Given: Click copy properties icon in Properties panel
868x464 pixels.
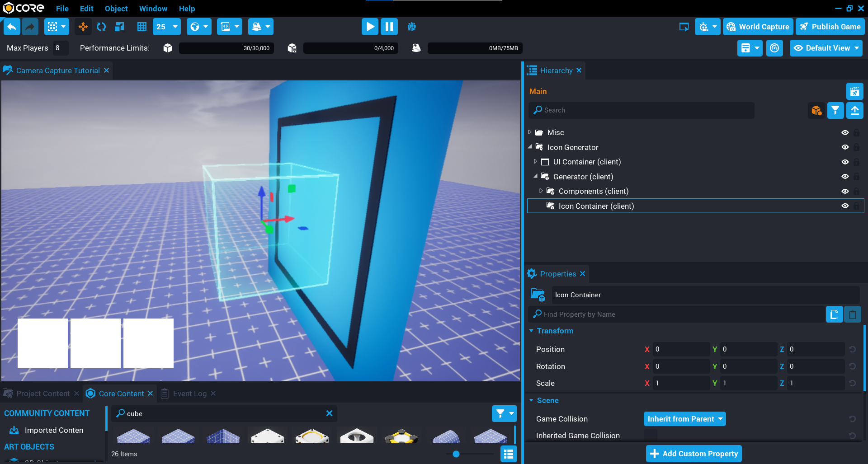Looking at the screenshot, I should click(834, 314).
